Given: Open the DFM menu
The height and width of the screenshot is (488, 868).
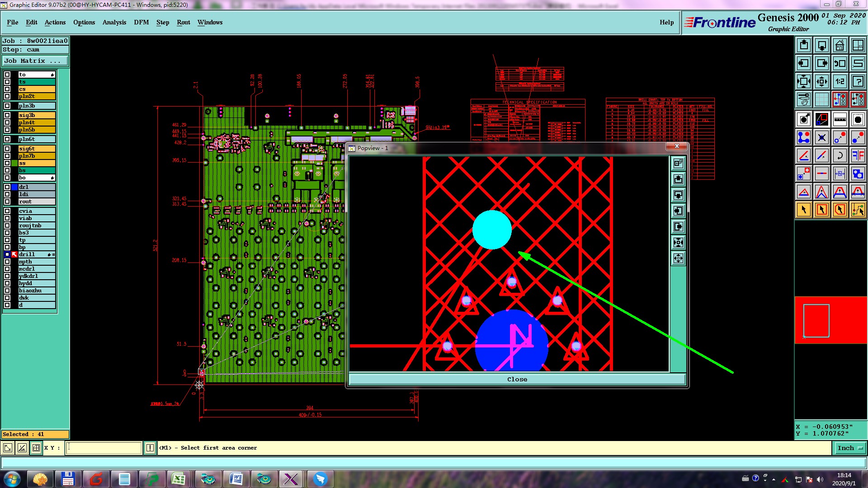Looking at the screenshot, I should (x=141, y=22).
